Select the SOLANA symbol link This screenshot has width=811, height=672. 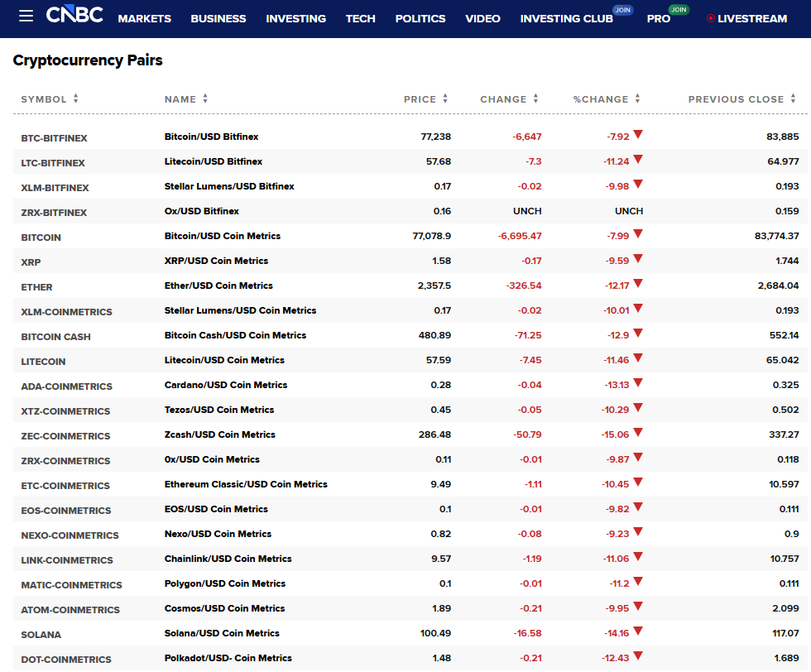click(x=41, y=635)
